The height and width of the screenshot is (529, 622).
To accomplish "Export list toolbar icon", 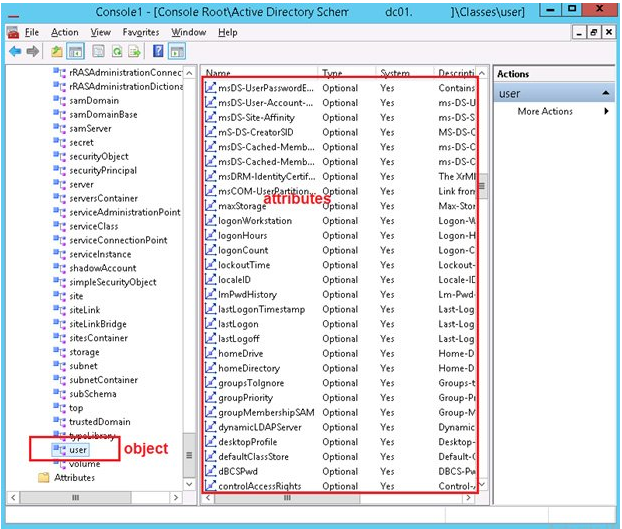I will pyautogui.click(x=135, y=51).
